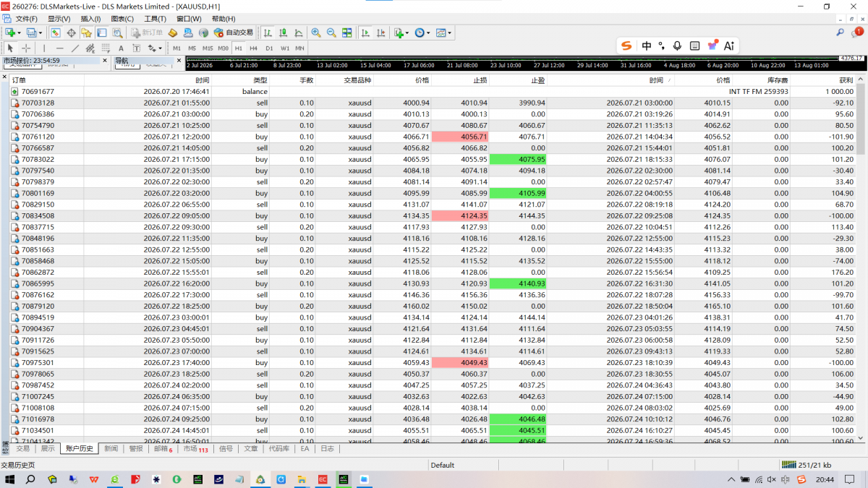868x488 pixels.
Task: Select the vertical line drawing tool
Action: click(x=44, y=48)
